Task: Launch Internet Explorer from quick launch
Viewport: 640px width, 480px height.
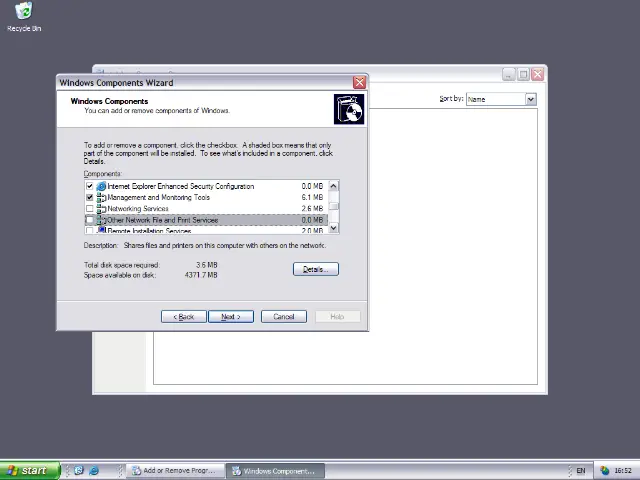Action: point(94,471)
